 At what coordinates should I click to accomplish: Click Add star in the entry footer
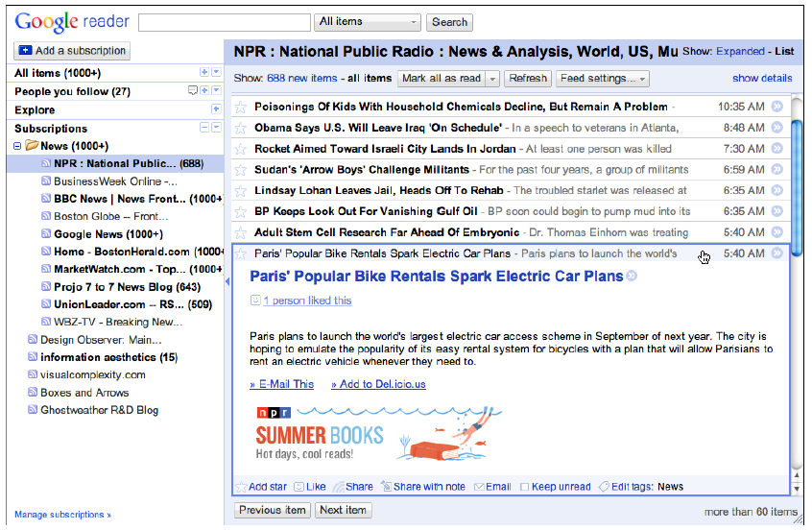click(x=261, y=487)
